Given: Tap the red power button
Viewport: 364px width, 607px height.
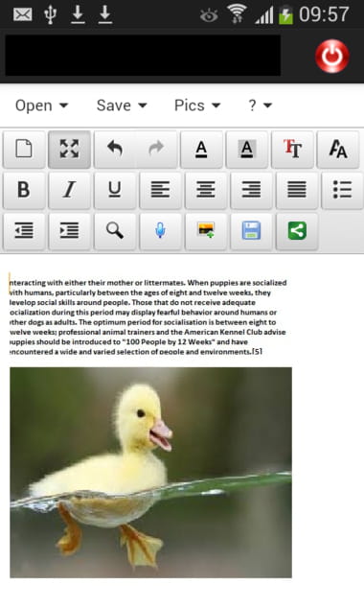Looking at the screenshot, I should tap(332, 57).
